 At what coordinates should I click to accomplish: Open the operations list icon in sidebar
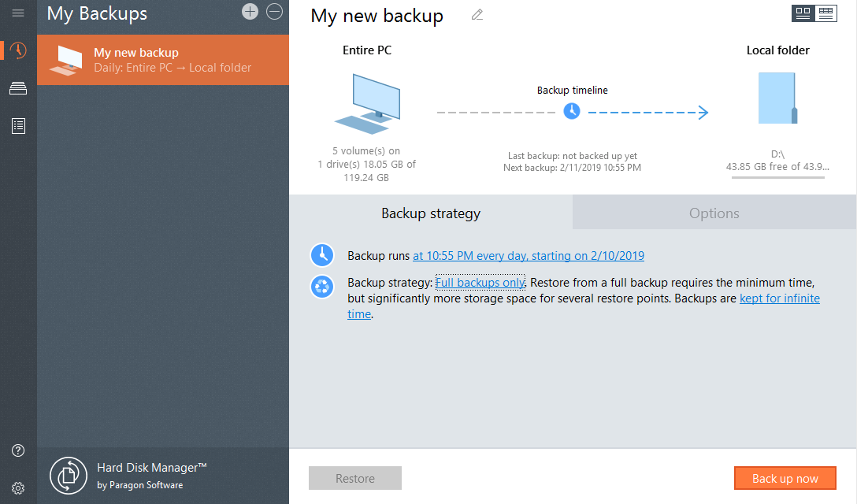tap(17, 125)
